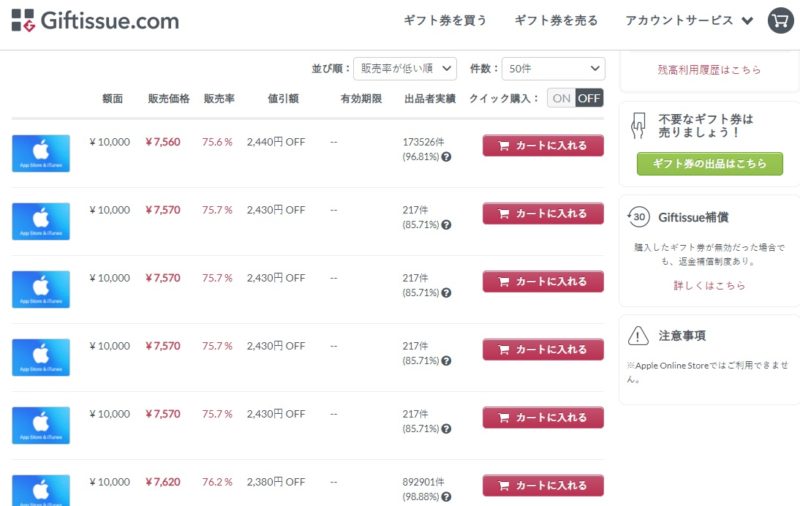
Task: Click the 173526件 seller record text
Action: pyautogui.click(x=423, y=142)
